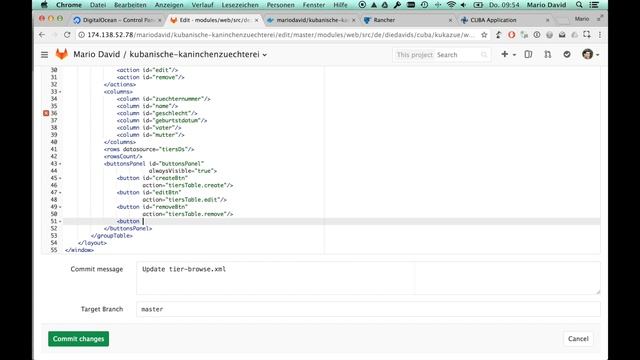Click the Wi-Fi status icon
Image resolution: width=640 pixels, height=360 pixels.
pyautogui.click(x=451, y=5)
